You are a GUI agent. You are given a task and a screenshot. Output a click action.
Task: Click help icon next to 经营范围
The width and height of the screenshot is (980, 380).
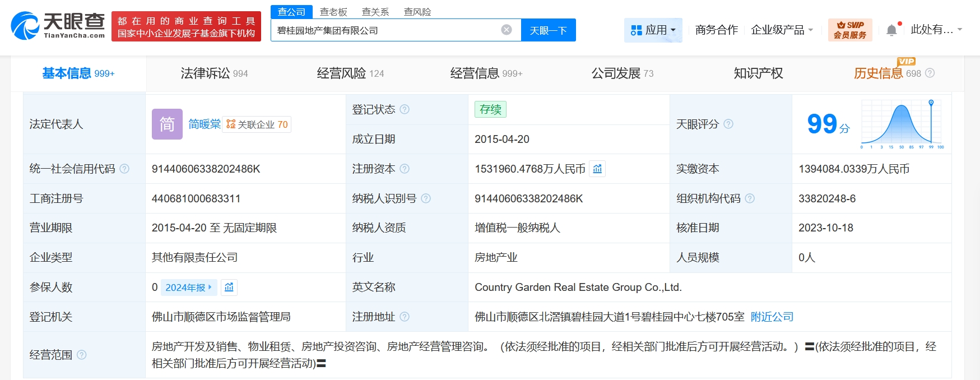coord(82,355)
